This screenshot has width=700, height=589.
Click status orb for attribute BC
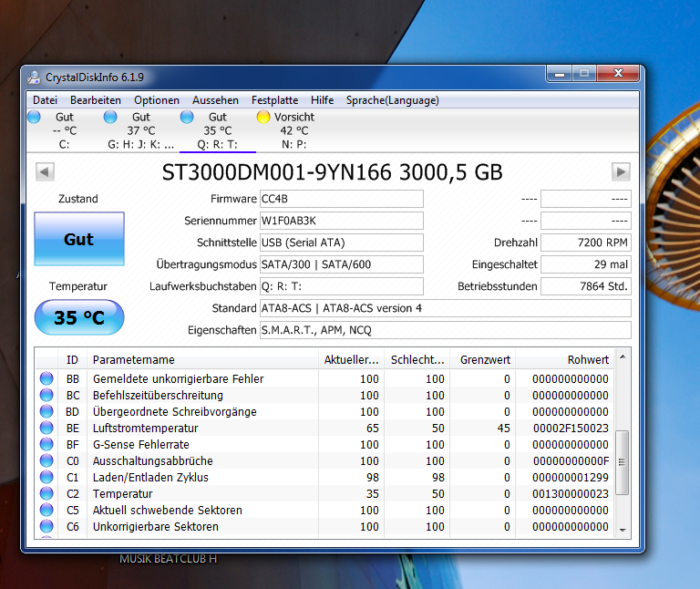[46, 395]
